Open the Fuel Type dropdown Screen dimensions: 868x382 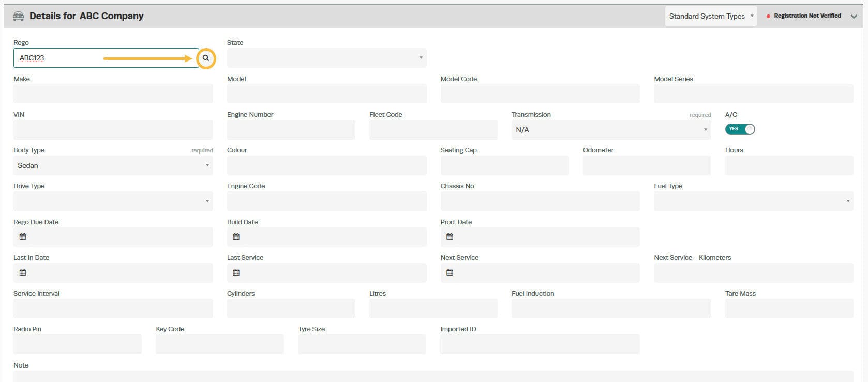pos(753,201)
